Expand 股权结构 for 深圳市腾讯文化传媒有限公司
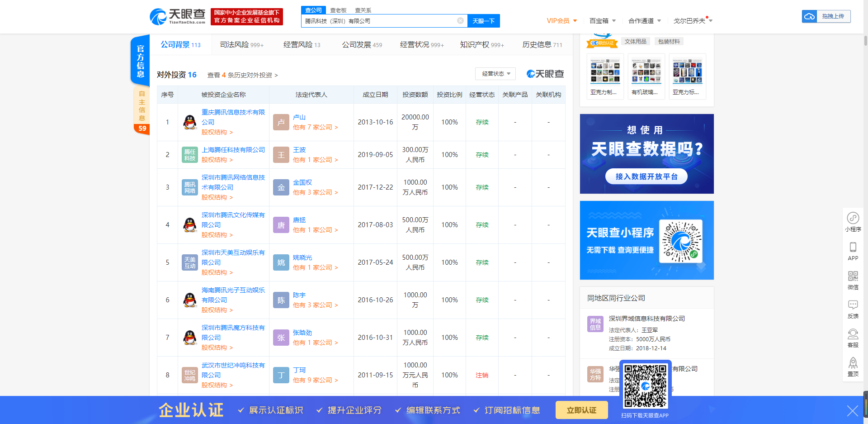Image resolution: width=868 pixels, height=424 pixels. pos(217,235)
